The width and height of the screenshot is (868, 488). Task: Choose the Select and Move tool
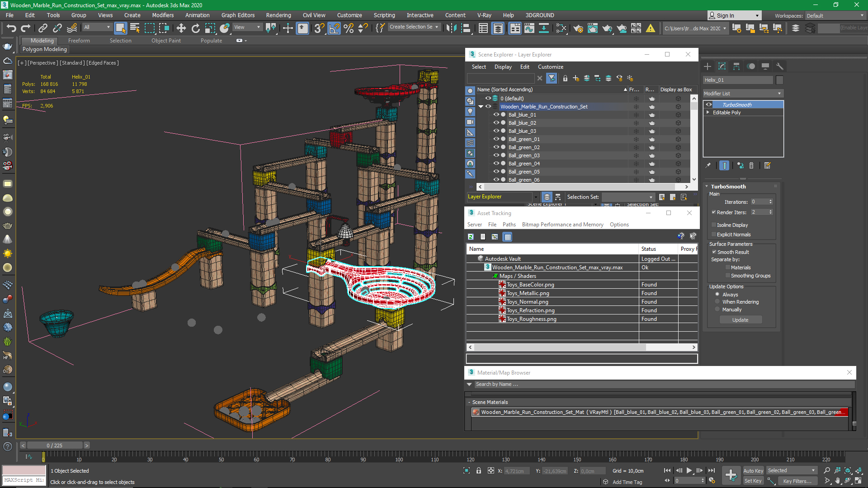(x=181, y=28)
